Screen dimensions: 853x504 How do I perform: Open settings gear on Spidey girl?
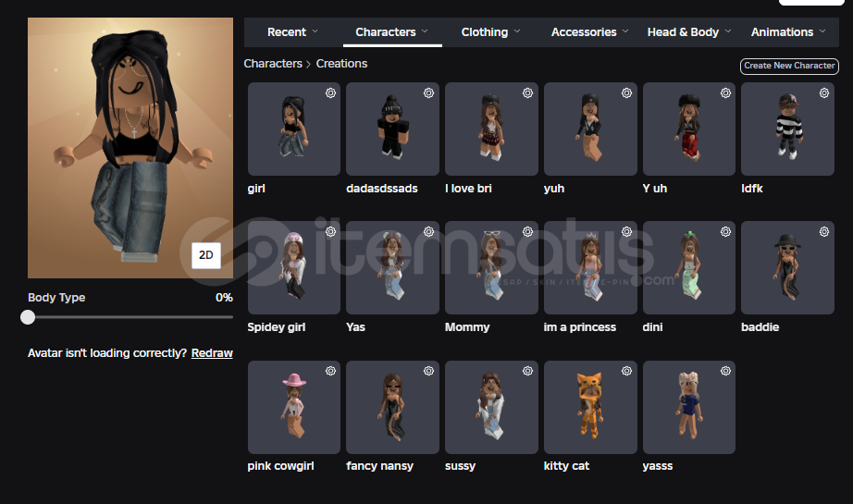[x=330, y=231]
